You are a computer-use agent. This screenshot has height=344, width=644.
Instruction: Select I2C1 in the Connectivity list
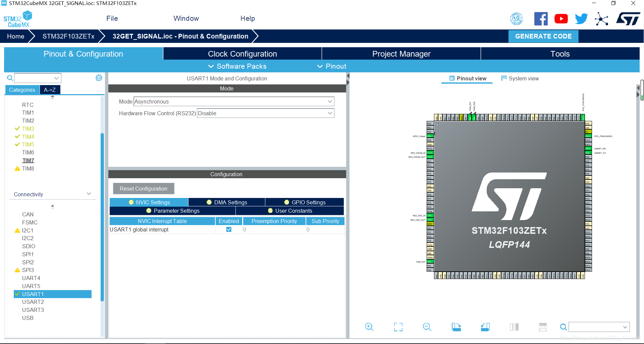[x=28, y=230]
